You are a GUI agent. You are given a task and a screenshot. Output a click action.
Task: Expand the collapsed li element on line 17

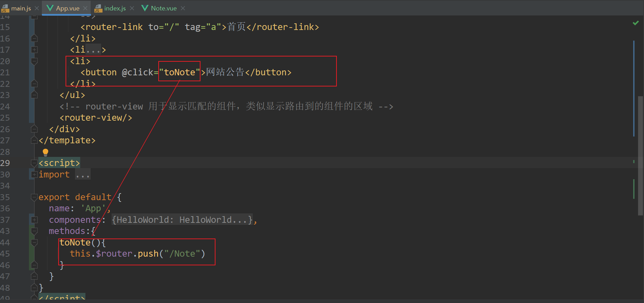(x=34, y=50)
